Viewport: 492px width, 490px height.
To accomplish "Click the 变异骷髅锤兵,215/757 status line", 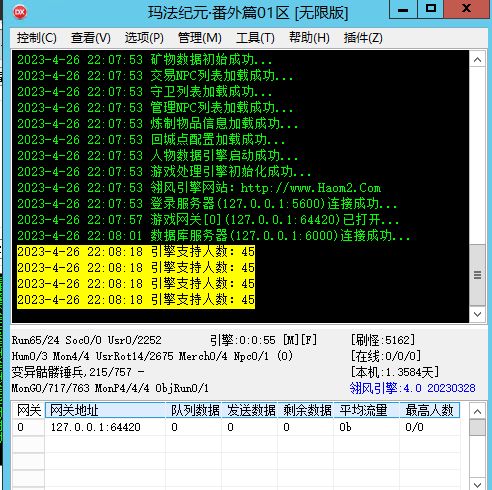I will pos(78,372).
